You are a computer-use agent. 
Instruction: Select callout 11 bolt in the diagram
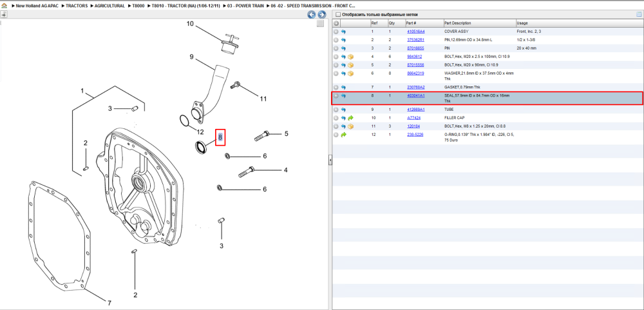[x=263, y=99]
